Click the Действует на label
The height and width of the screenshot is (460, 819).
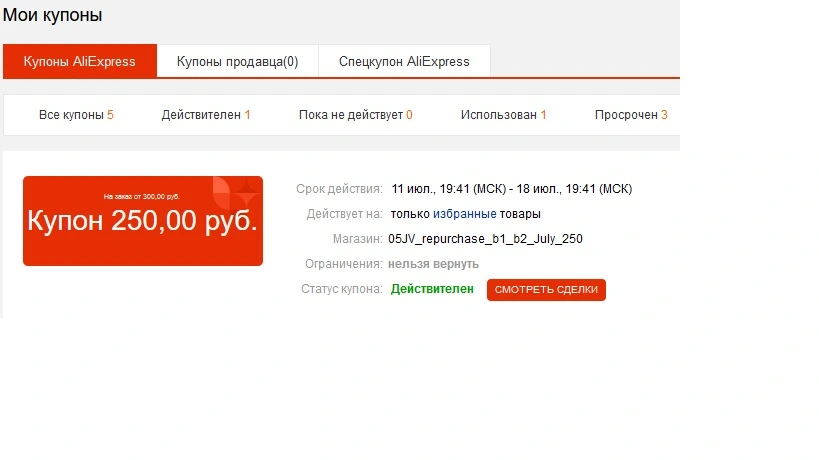click(344, 214)
